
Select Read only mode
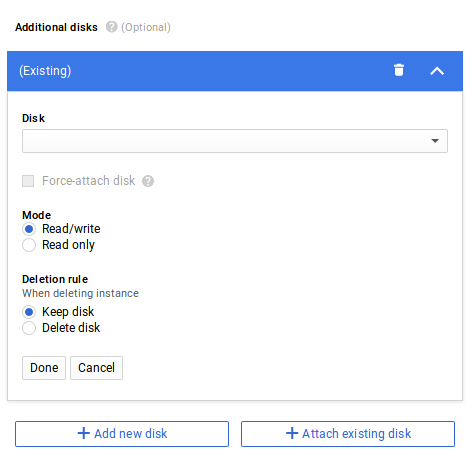[29, 245]
